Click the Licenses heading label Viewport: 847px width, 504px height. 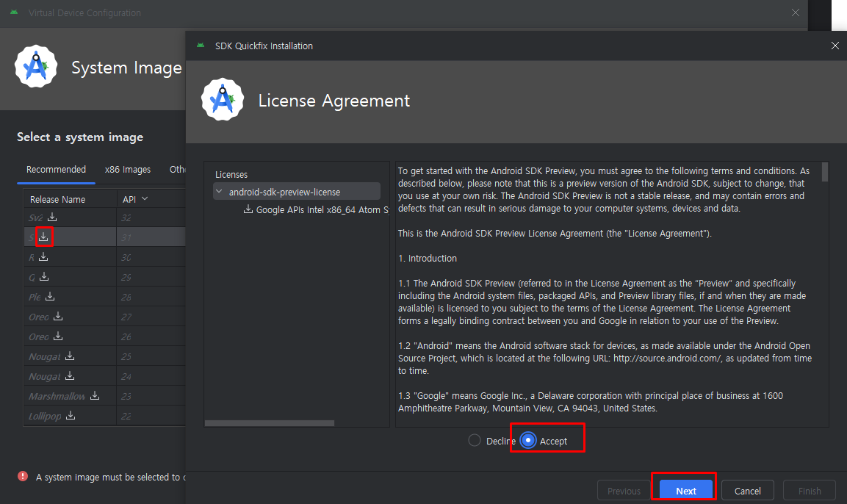(x=231, y=174)
